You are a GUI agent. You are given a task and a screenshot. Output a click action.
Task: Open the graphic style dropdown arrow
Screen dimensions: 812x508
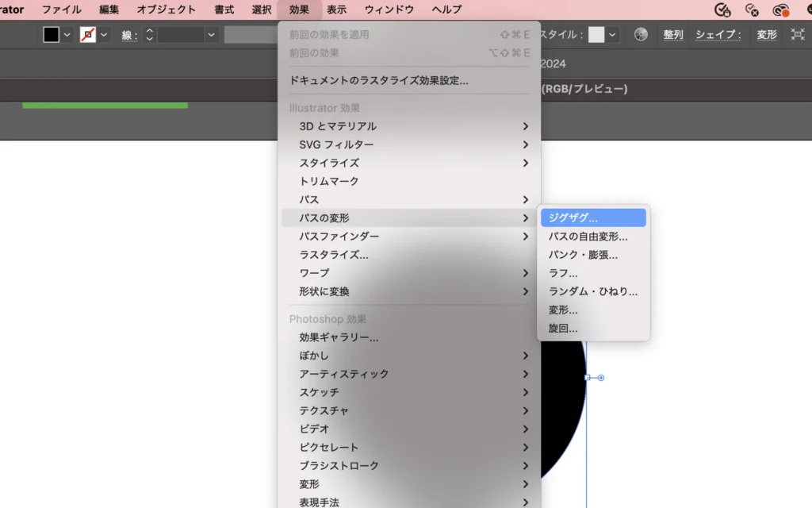pos(612,35)
